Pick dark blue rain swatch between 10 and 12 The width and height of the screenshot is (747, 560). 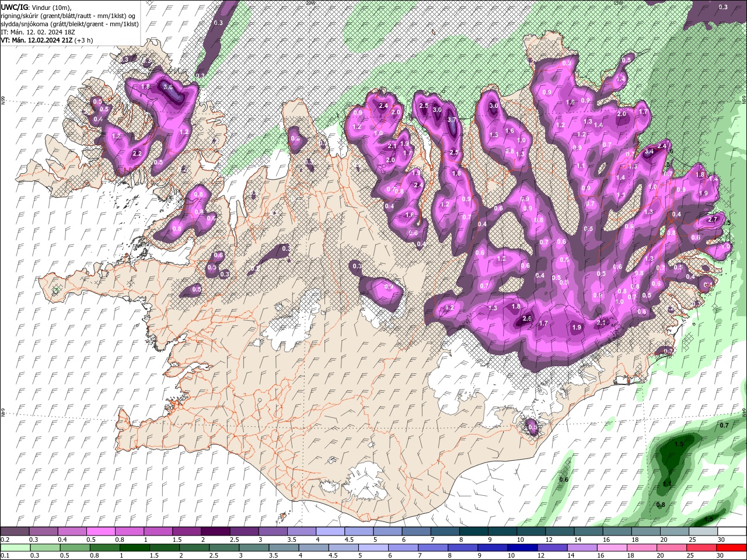pos(522,548)
